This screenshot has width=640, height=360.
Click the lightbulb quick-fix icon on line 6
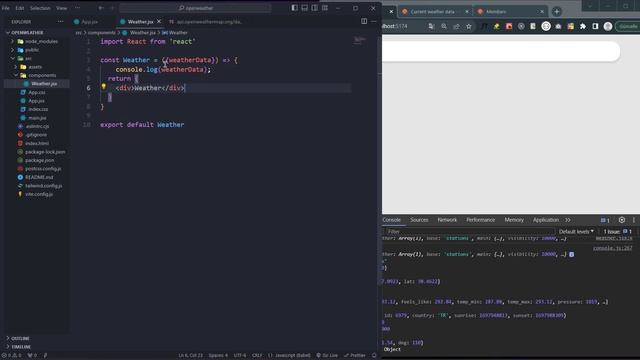tap(104, 87)
